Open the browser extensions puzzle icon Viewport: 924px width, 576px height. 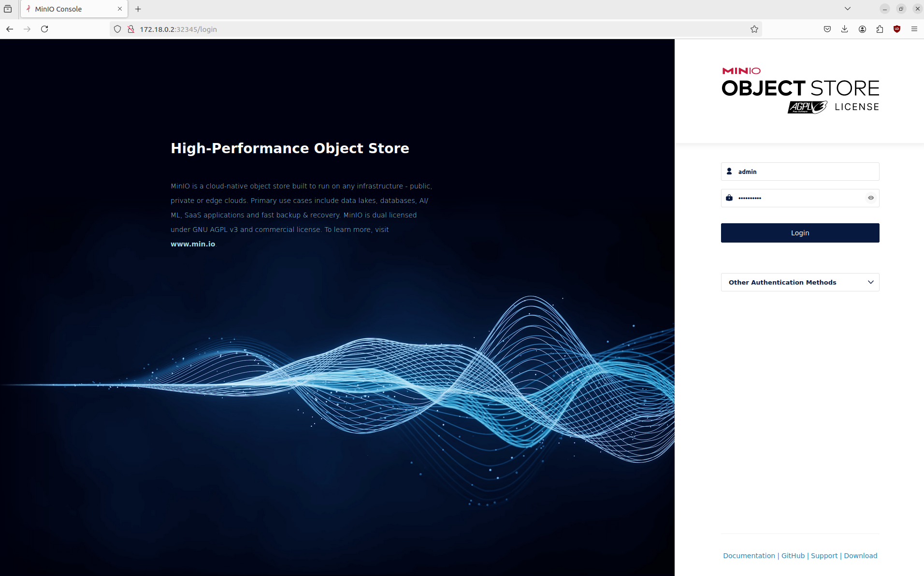[880, 29]
